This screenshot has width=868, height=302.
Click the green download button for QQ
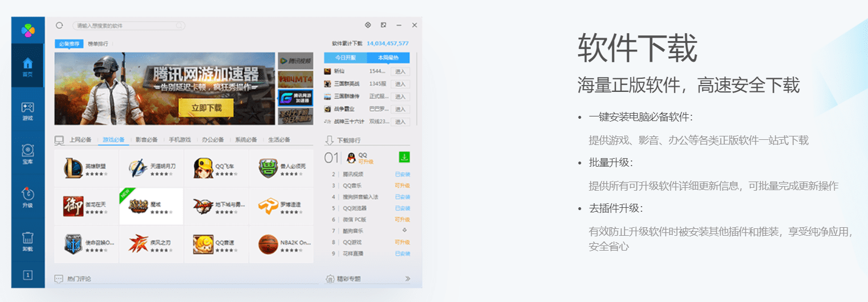[404, 158]
